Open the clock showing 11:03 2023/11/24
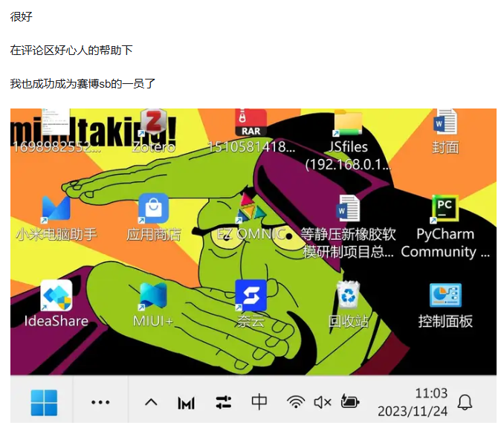This screenshot has height=431, width=504. [x=413, y=402]
